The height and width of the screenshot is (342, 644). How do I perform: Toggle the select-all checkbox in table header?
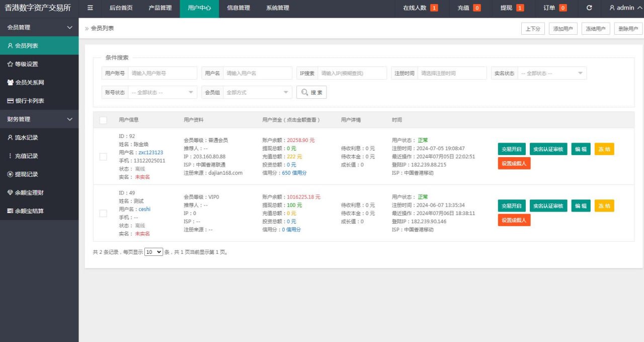pyautogui.click(x=103, y=120)
